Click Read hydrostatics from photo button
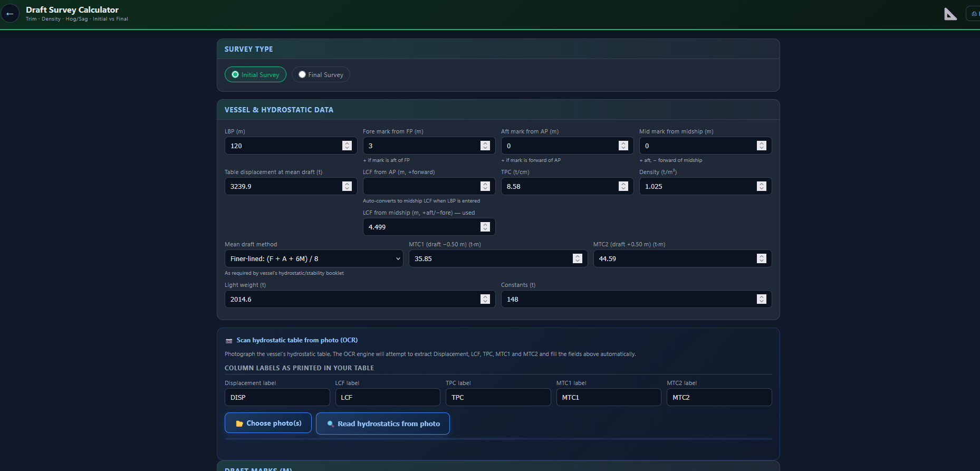The width and height of the screenshot is (980, 471). click(383, 424)
